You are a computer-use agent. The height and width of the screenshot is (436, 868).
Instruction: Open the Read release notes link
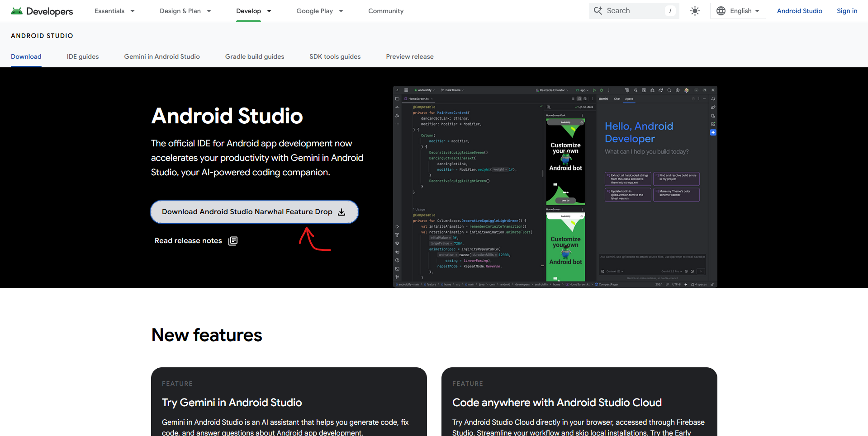[x=188, y=240]
